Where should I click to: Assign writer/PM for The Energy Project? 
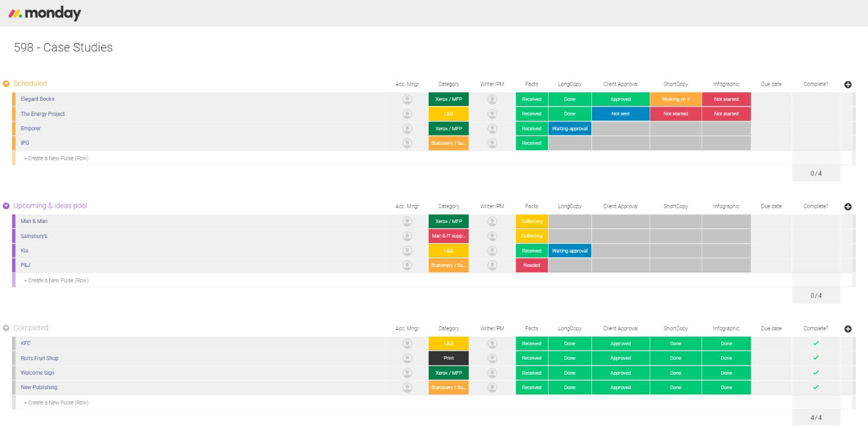pos(492,114)
